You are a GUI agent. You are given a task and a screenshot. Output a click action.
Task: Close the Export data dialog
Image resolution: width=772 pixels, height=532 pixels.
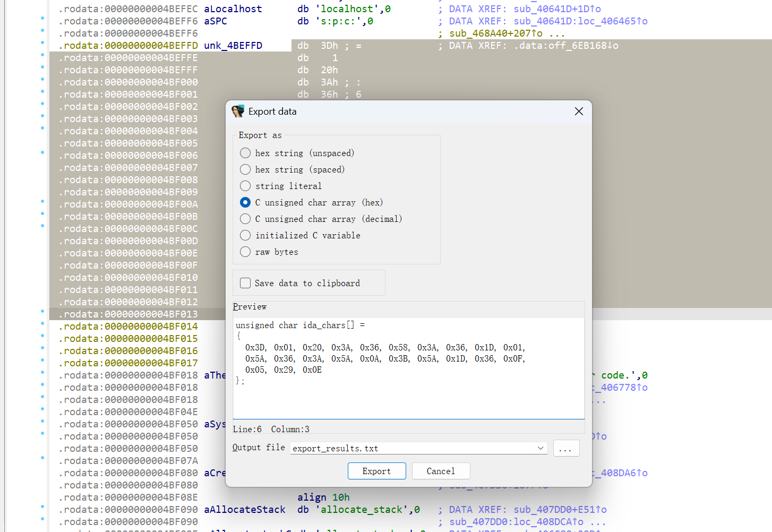pyautogui.click(x=579, y=111)
